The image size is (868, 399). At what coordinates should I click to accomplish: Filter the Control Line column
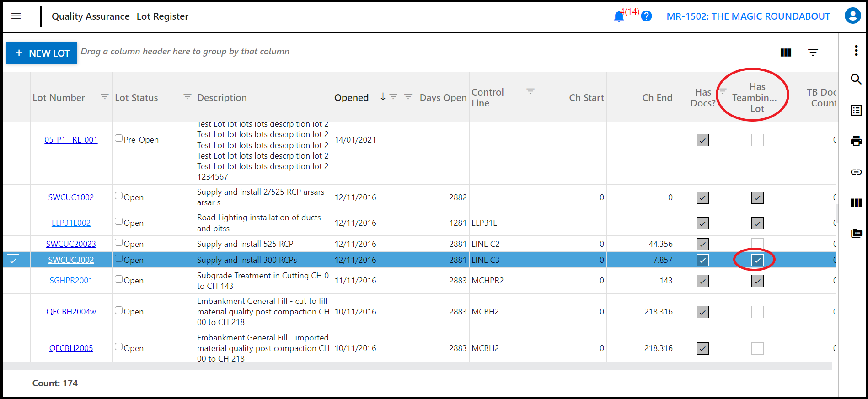[x=530, y=91]
